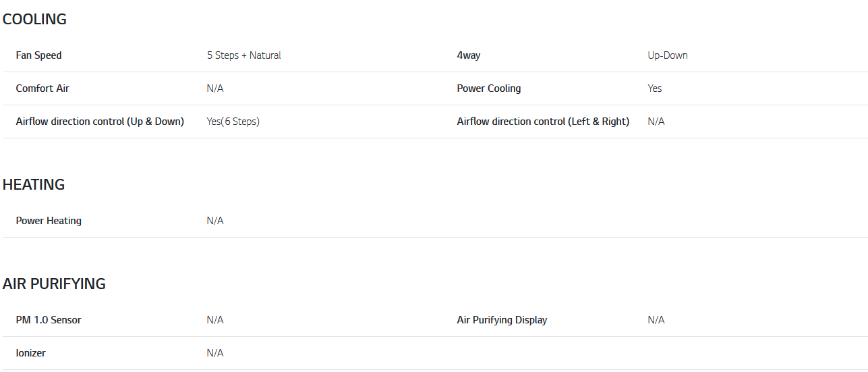Click the COOLING section heading
Screen dimensions: 868x372
coord(34,20)
